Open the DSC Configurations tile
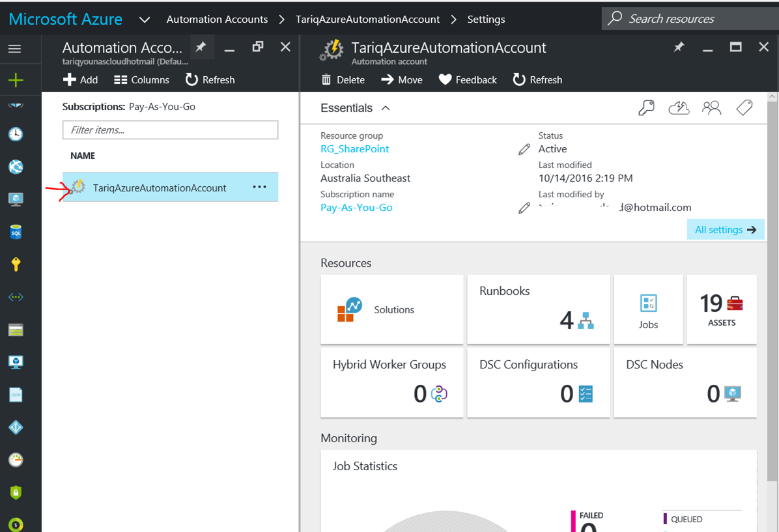Viewport: 779px width, 532px height. [539, 382]
